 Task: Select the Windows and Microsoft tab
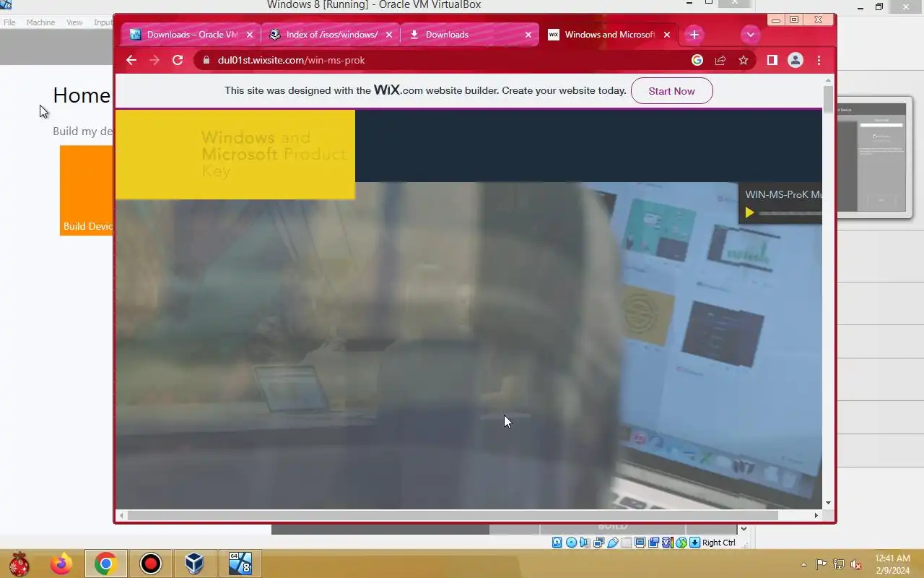click(609, 35)
